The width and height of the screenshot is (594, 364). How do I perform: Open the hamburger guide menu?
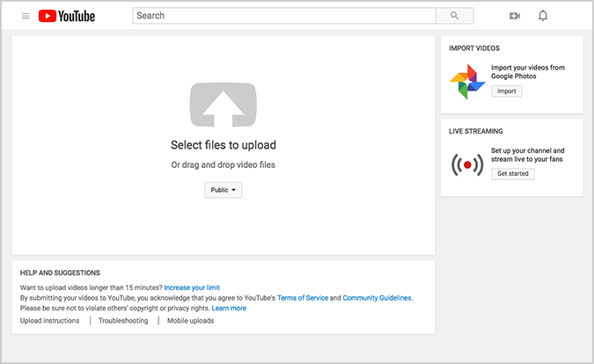(26, 16)
